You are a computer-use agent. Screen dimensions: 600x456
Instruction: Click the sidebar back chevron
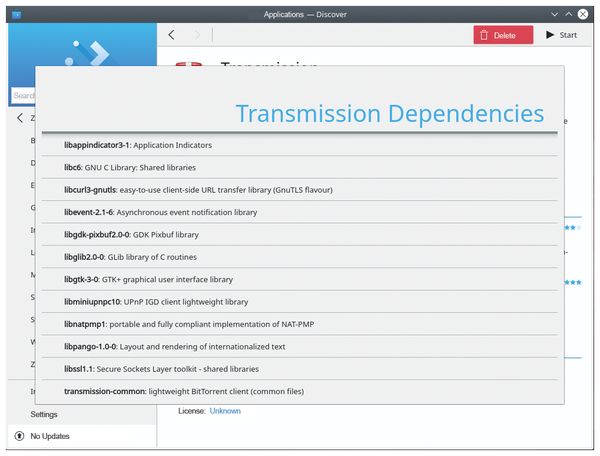[x=20, y=118]
